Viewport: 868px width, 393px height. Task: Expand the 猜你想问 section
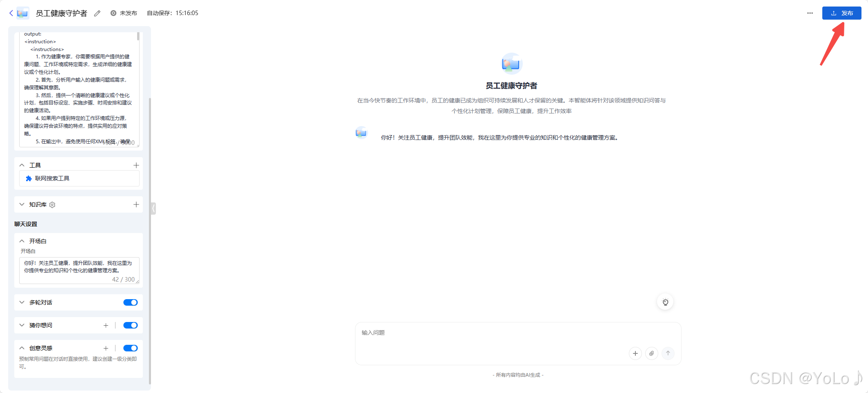click(x=22, y=325)
